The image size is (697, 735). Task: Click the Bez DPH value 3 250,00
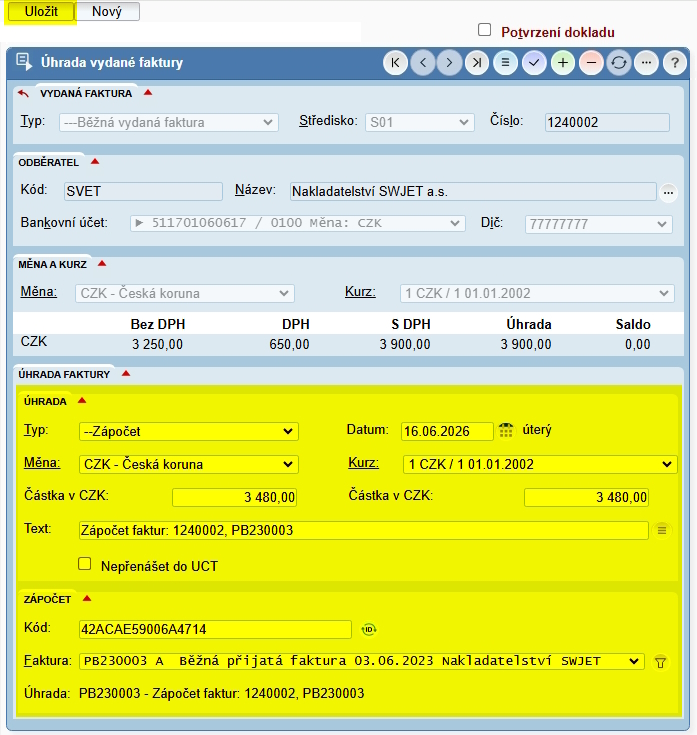click(x=157, y=345)
